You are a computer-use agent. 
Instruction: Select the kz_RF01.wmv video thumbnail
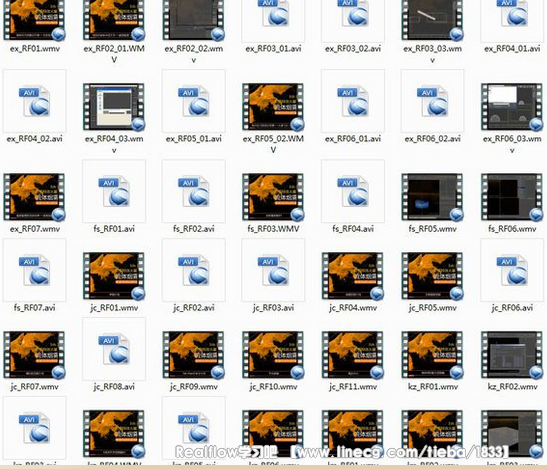pyautogui.click(x=432, y=355)
